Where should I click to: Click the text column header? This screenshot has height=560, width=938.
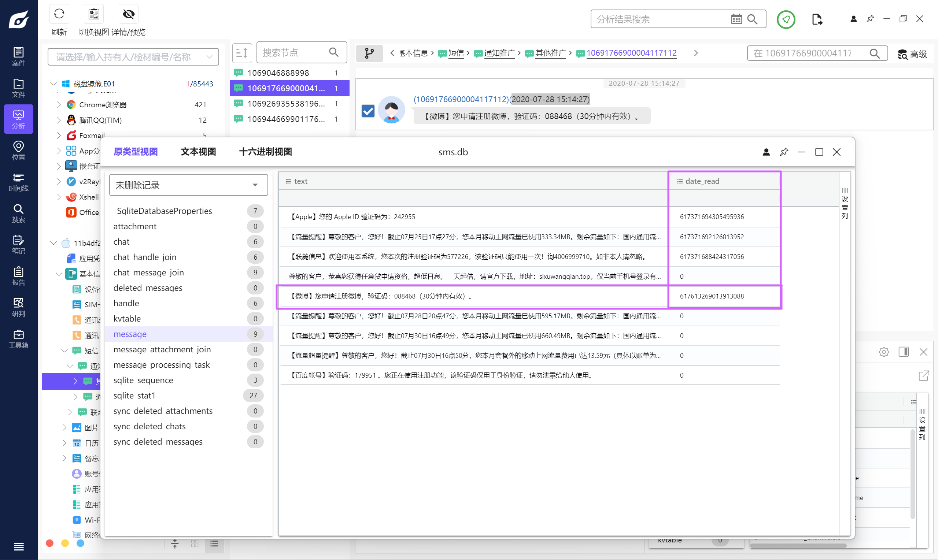[473, 181]
